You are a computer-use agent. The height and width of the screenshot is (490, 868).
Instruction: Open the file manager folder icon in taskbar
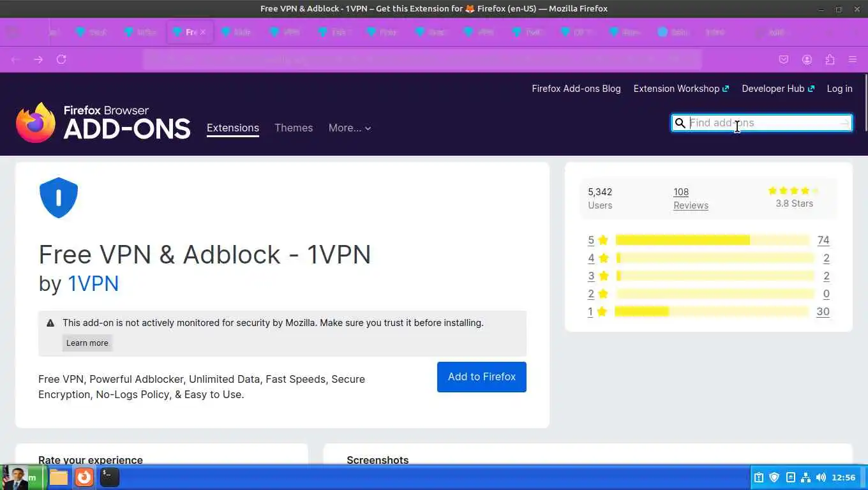pyautogui.click(x=59, y=477)
